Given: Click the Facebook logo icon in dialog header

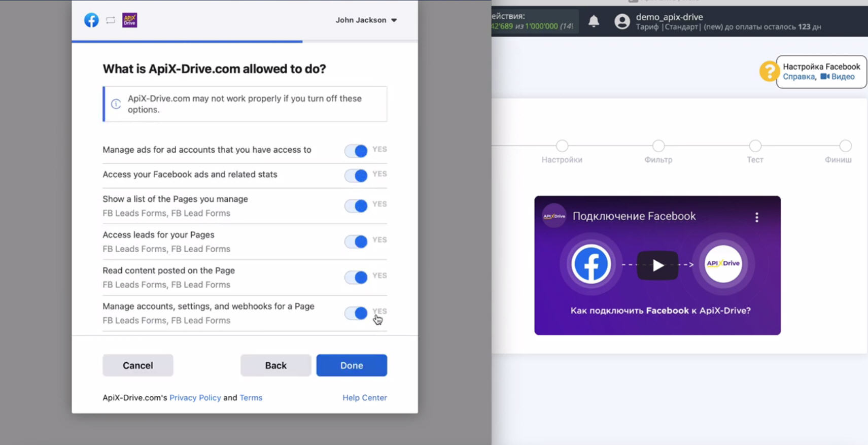Looking at the screenshot, I should pyautogui.click(x=91, y=20).
